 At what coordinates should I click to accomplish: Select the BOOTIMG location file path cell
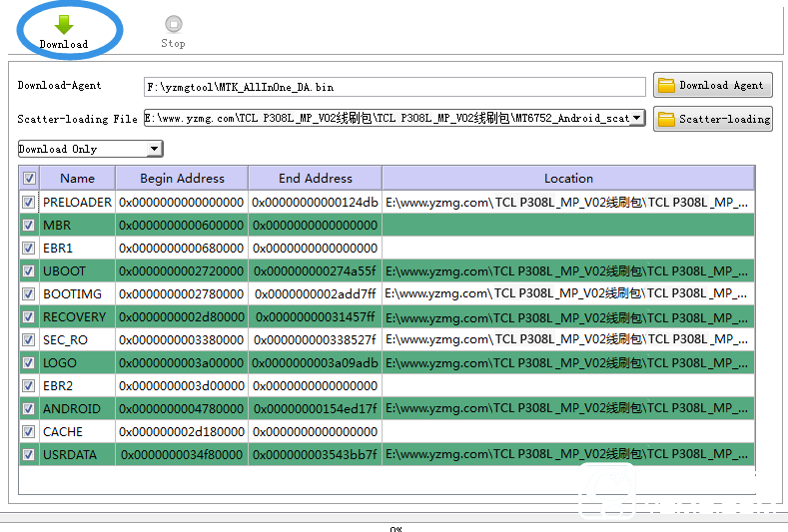pyautogui.click(x=566, y=294)
